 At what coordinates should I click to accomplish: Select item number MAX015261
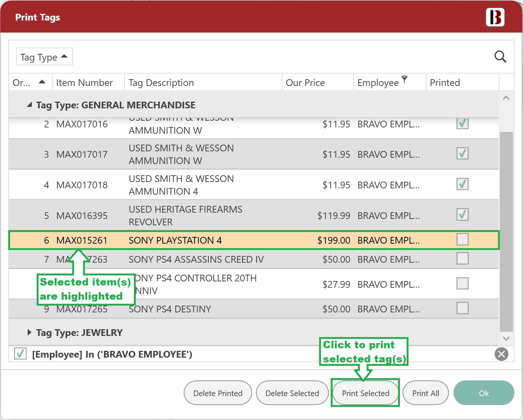coord(82,240)
